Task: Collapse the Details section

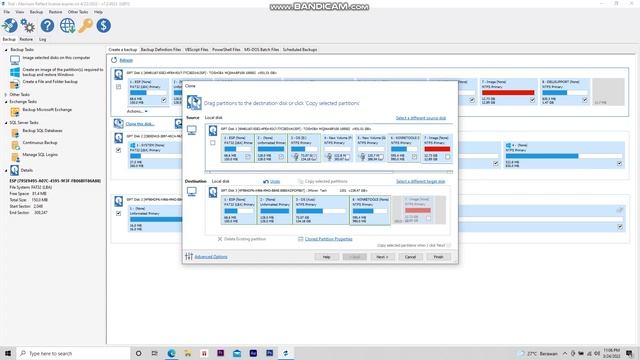Action: (x=6, y=170)
